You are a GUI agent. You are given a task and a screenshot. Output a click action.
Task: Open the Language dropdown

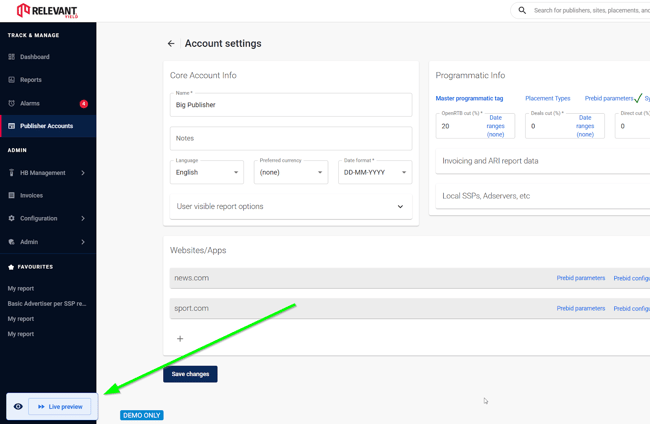tap(207, 172)
